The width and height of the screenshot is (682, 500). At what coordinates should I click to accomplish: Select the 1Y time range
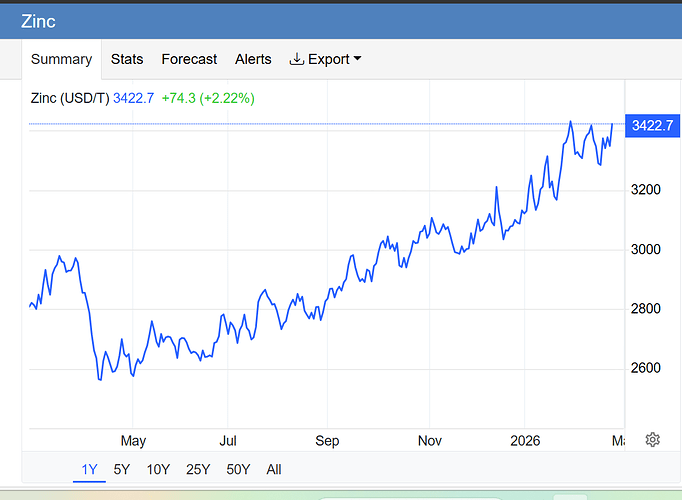[89, 469]
